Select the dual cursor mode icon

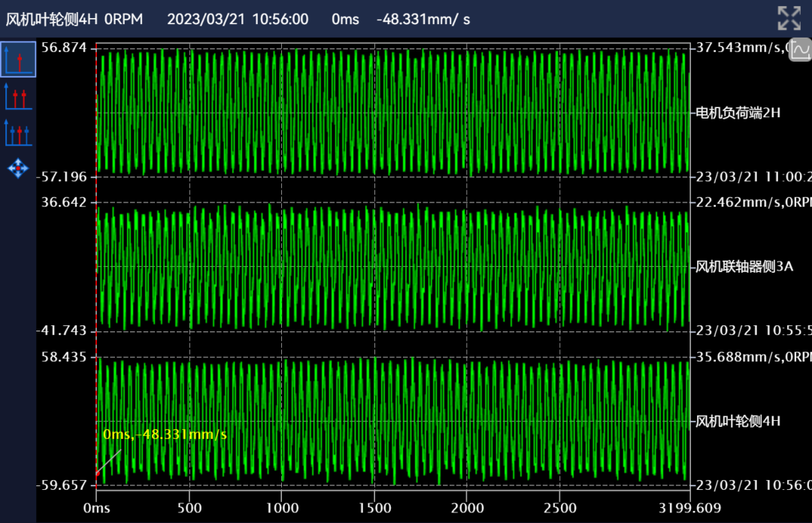point(18,95)
